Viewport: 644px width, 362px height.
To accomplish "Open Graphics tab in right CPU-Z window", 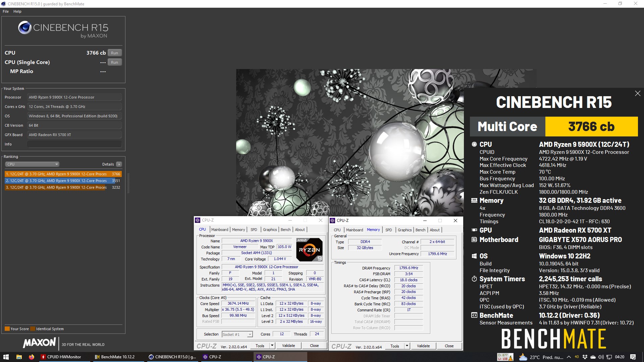I will pyautogui.click(x=405, y=230).
